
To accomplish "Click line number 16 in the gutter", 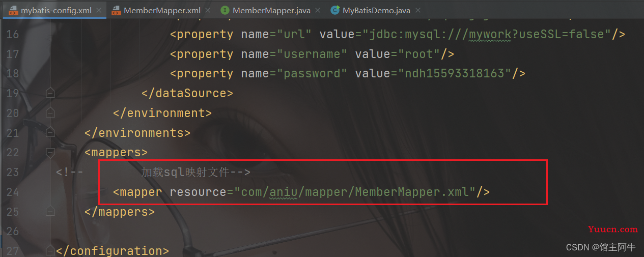I will tap(13, 34).
